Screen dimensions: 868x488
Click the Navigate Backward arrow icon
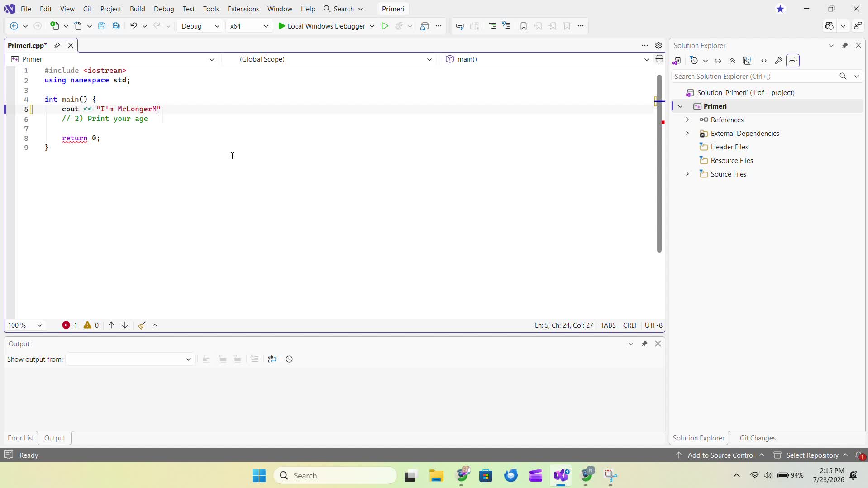[14, 26]
